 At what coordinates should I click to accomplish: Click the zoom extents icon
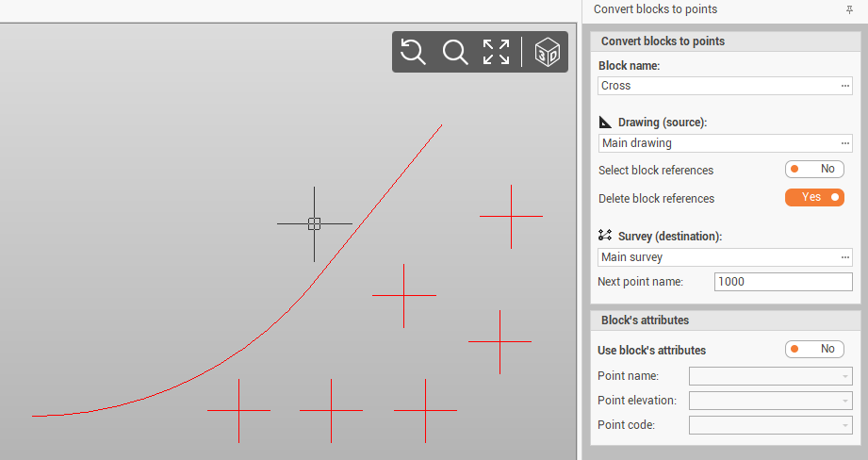tap(497, 52)
